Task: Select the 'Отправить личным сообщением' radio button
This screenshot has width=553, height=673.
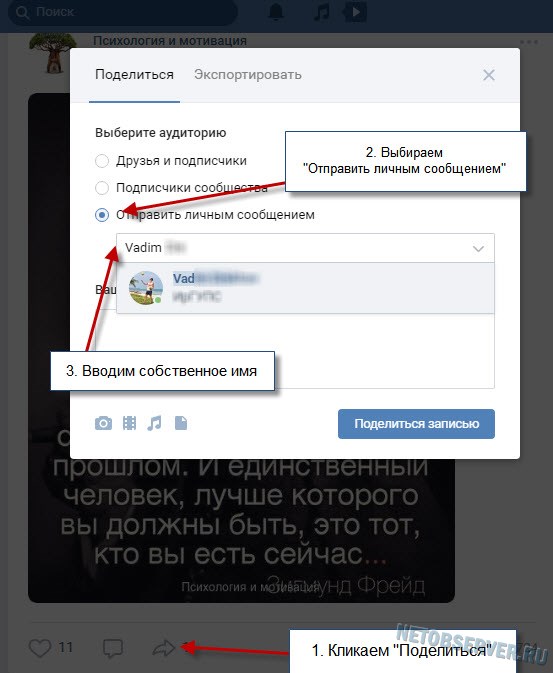Action: [x=102, y=215]
